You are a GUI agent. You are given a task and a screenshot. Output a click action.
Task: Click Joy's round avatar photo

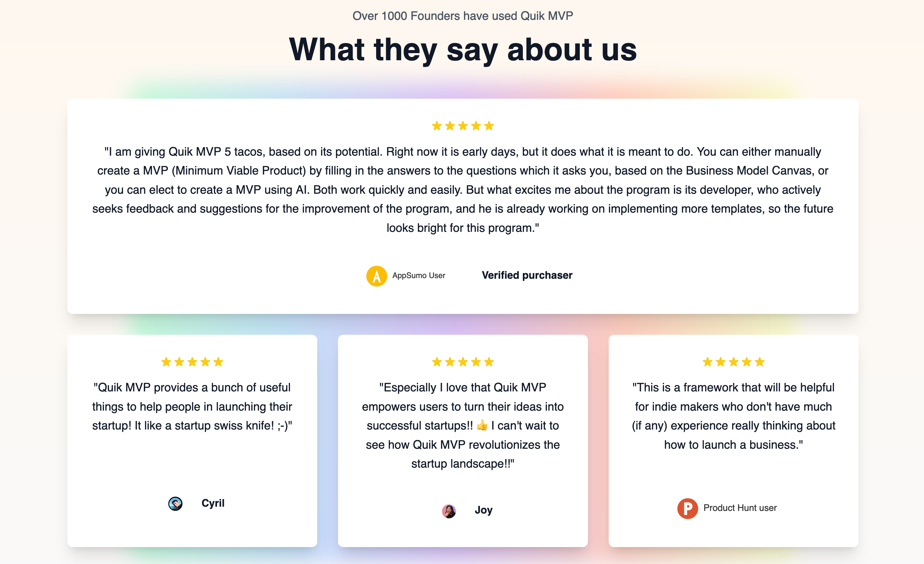(x=449, y=511)
